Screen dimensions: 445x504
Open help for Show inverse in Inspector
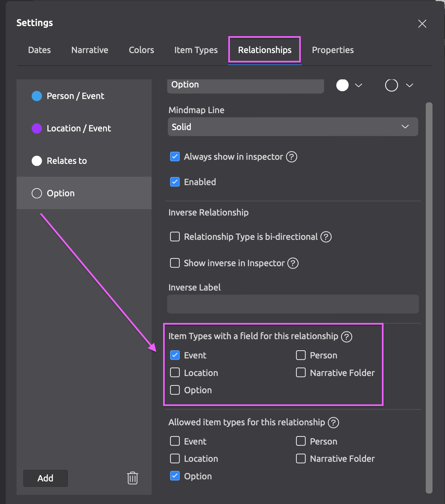click(x=293, y=263)
